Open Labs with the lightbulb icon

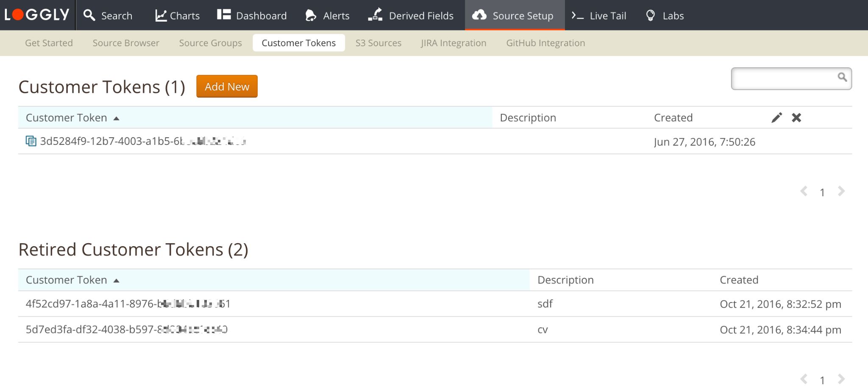(x=664, y=16)
